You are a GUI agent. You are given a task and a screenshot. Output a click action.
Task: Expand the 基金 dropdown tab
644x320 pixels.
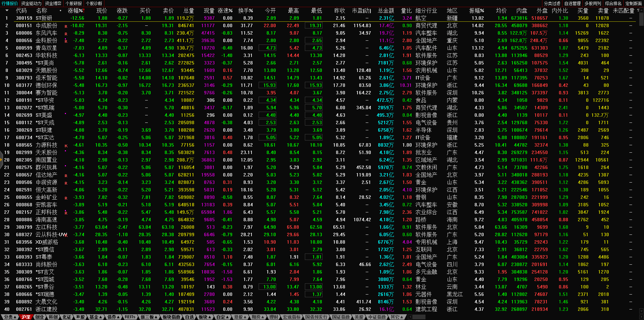[x=96, y=317]
